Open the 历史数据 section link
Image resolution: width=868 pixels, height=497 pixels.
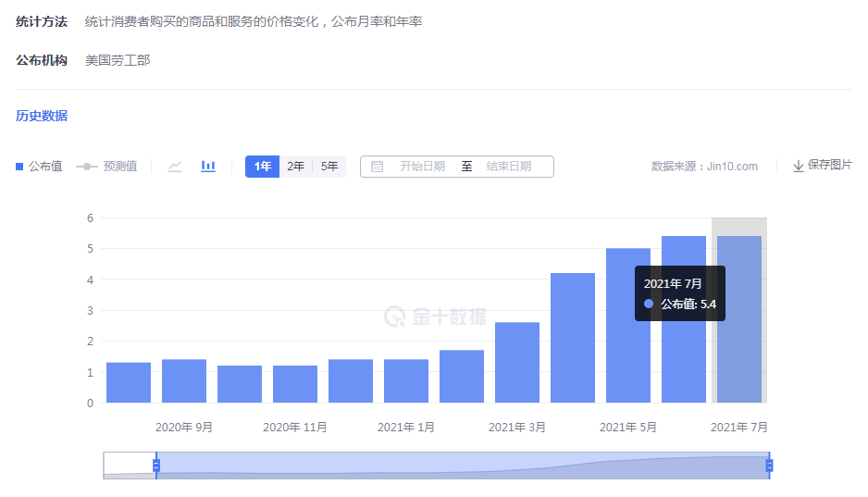pos(42,116)
